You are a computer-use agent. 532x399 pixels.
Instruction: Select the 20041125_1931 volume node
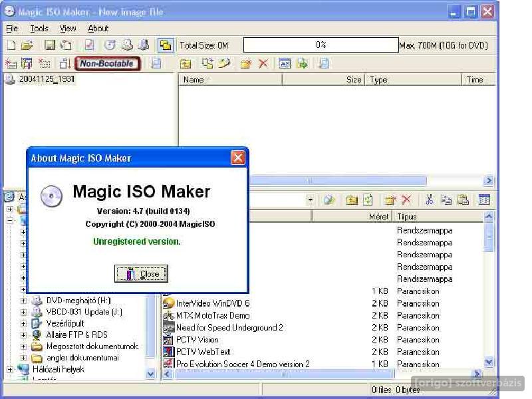(47, 79)
